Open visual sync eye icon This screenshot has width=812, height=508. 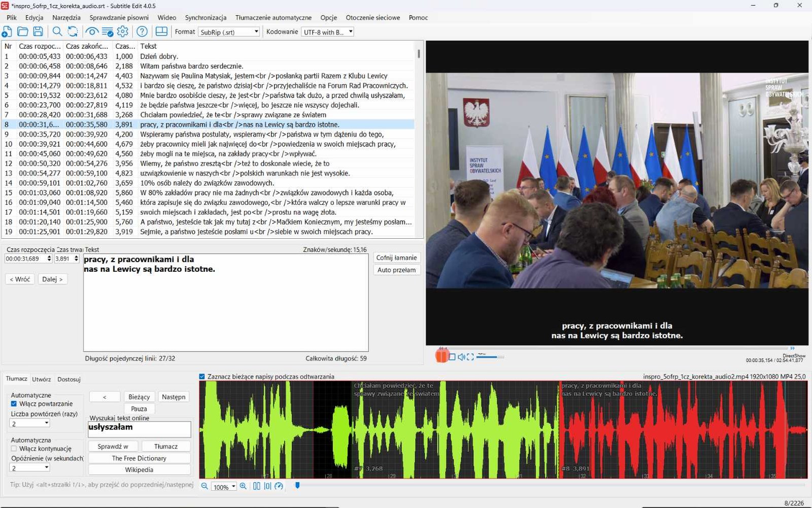[x=92, y=31]
